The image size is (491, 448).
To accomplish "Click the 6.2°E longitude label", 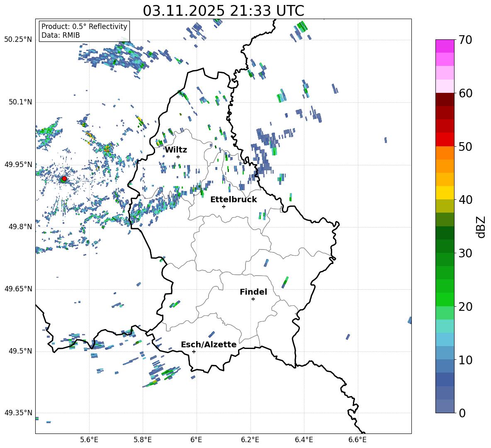I will click(250, 440).
